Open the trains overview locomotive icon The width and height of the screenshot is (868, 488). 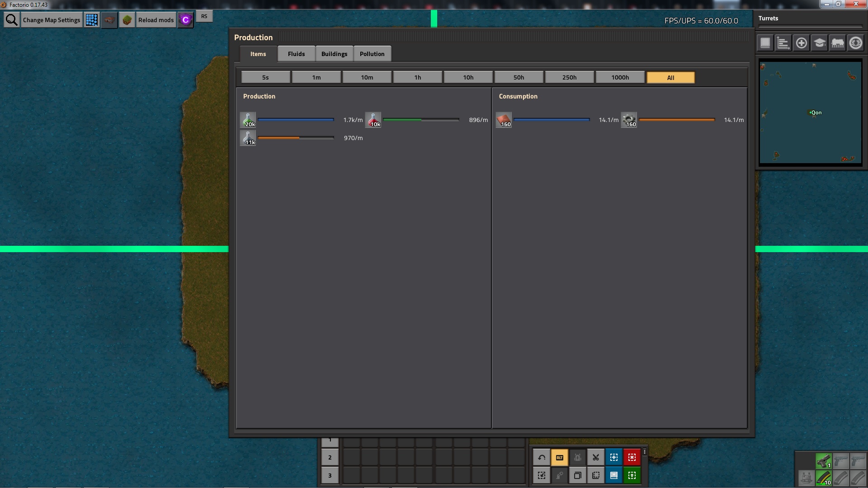point(838,43)
